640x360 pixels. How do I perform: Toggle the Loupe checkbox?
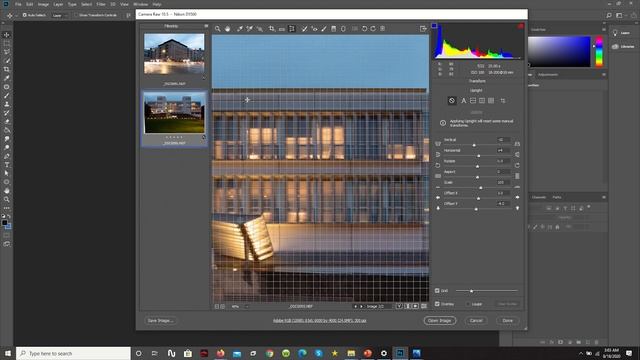[x=468, y=304]
